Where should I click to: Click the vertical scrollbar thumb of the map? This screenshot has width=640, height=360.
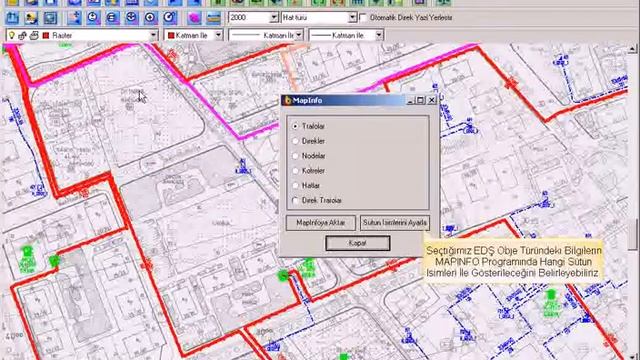tap(632, 234)
